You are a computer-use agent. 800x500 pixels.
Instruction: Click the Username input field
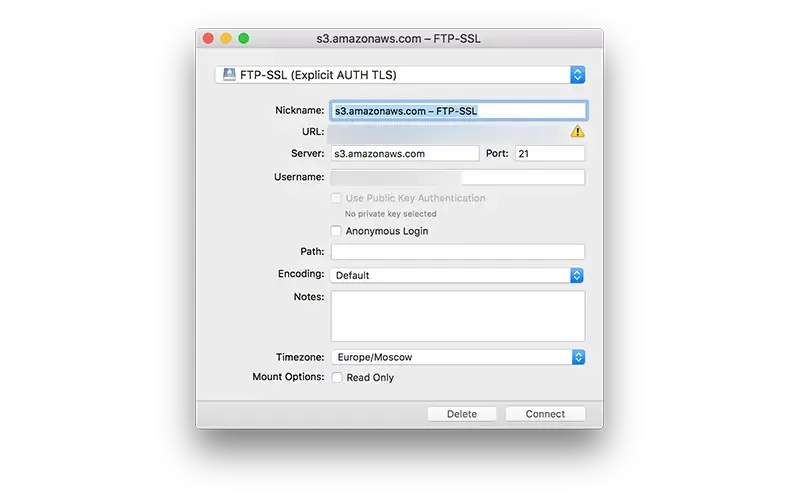click(x=458, y=177)
